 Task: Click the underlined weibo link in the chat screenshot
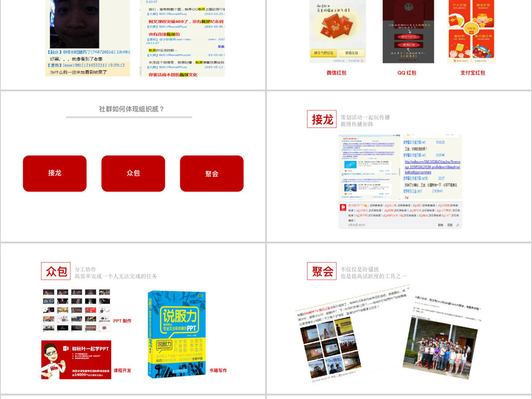point(432,167)
